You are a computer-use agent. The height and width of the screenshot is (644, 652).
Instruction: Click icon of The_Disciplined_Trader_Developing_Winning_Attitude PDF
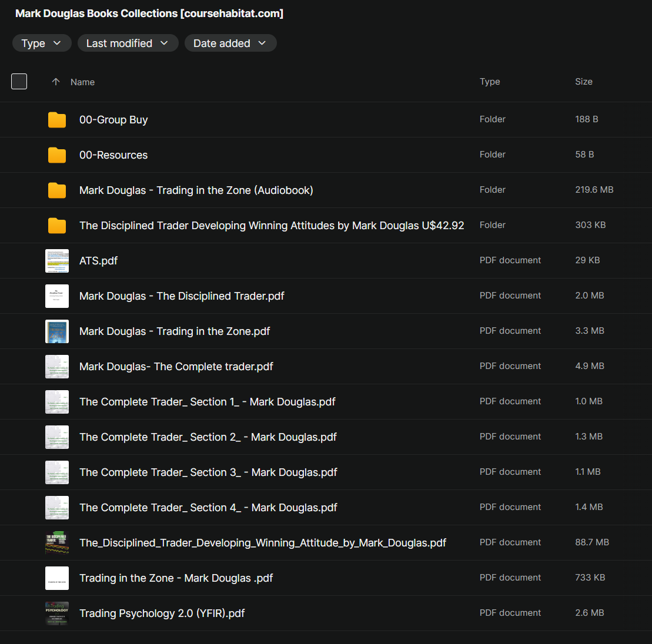[x=57, y=543]
